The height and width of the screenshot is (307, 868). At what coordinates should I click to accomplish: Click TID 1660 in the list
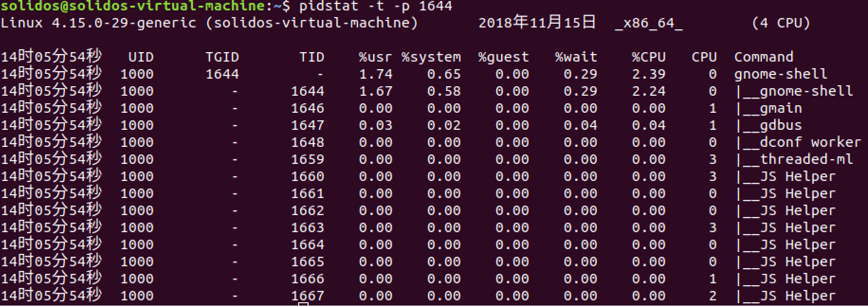[307, 177]
